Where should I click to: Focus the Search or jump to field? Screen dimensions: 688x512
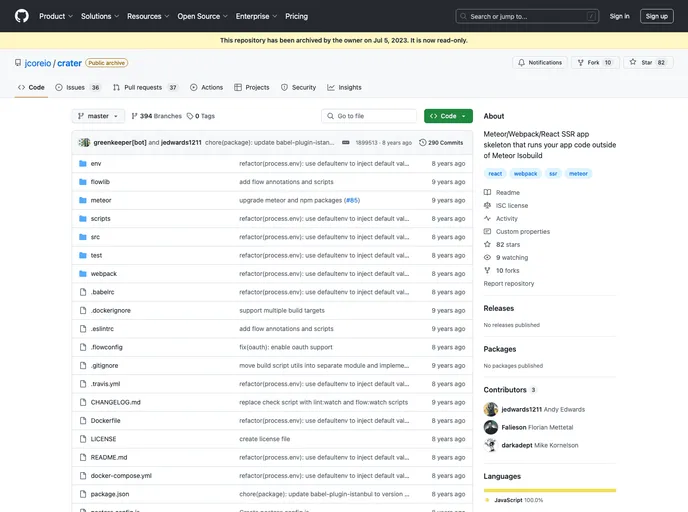point(527,16)
